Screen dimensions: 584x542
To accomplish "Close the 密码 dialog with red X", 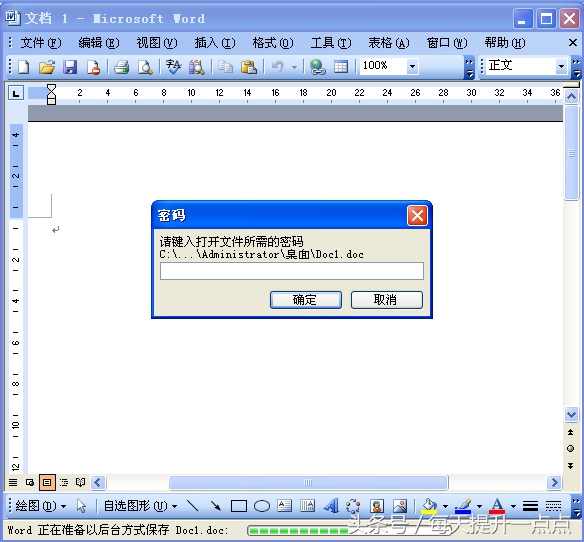I will pyautogui.click(x=417, y=215).
